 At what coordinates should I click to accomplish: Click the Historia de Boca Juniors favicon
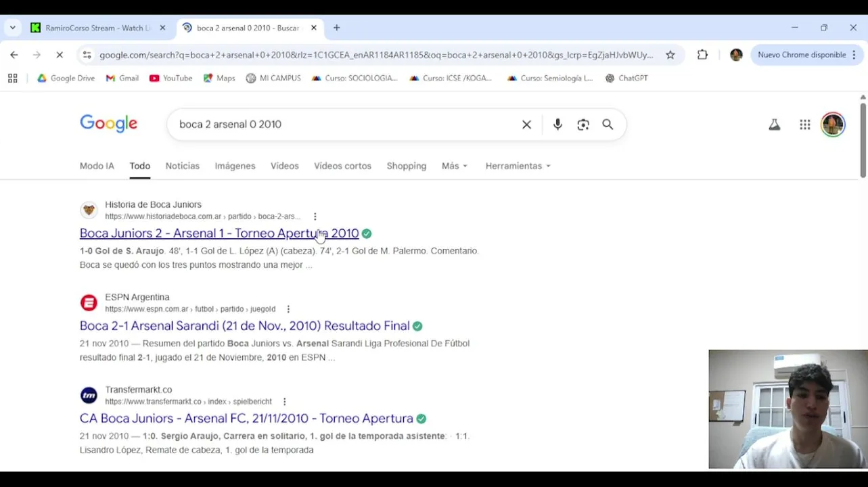click(x=89, y=210)
